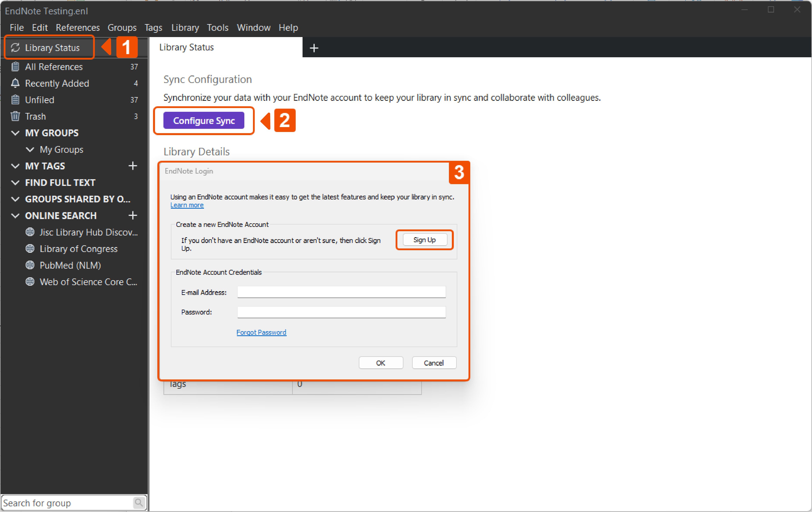The height and width of the screenshot is (512, 812).
Task: Select the Unfiled group
Action: [x=74, y=100]
